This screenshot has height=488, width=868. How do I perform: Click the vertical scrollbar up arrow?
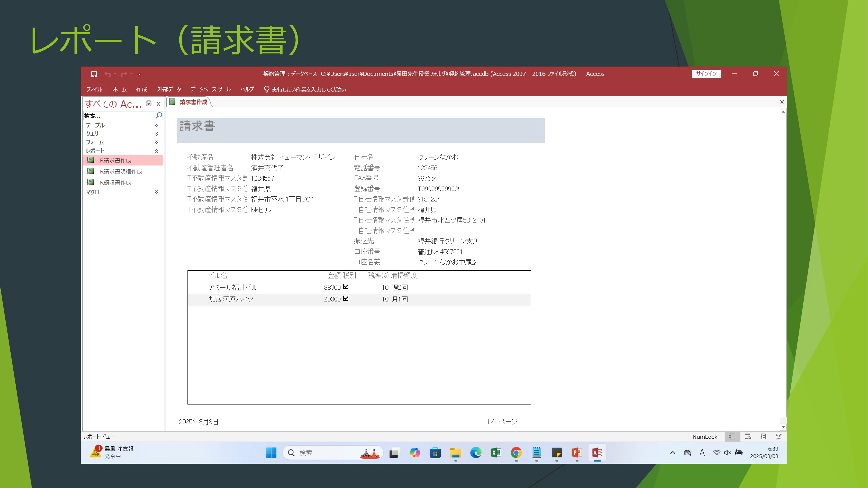(783, 111)
